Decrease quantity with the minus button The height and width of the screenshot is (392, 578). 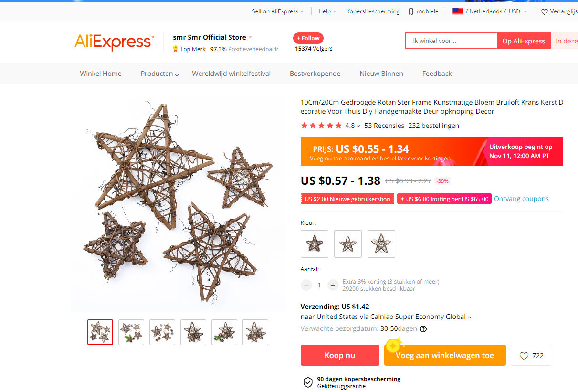coord(306,285)
